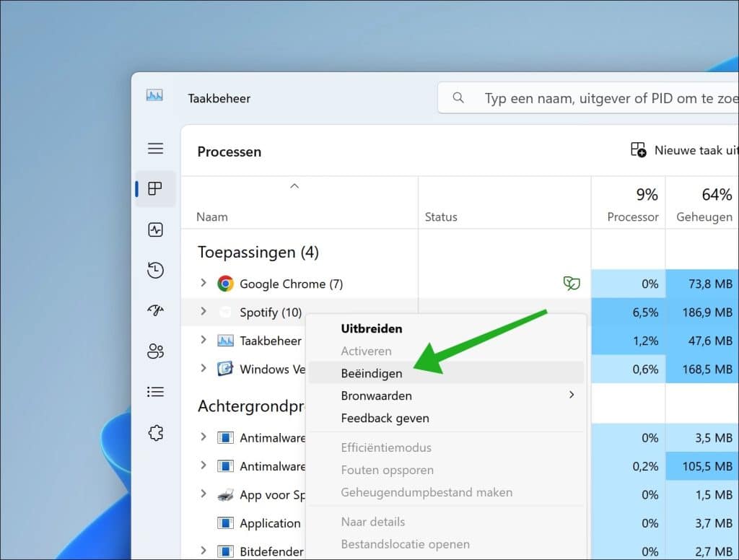739x560 pixels.
Task: Click the first Antimalware process icon
Action: (225, 438)
